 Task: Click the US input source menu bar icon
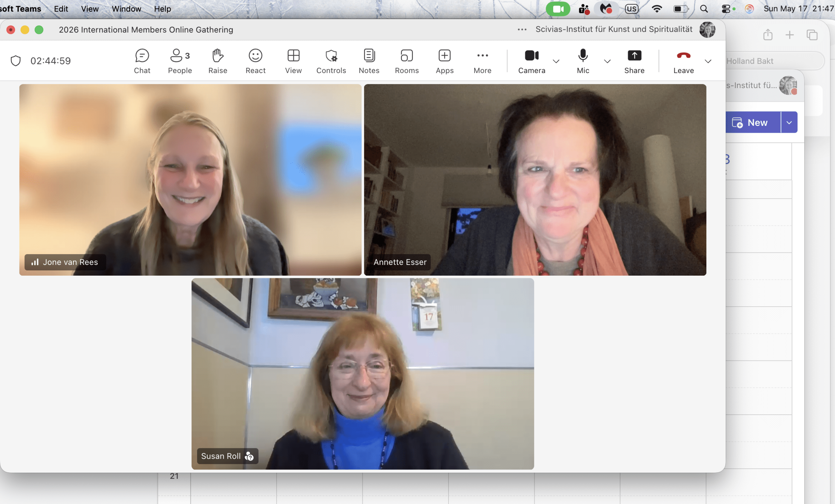(632, 9)
